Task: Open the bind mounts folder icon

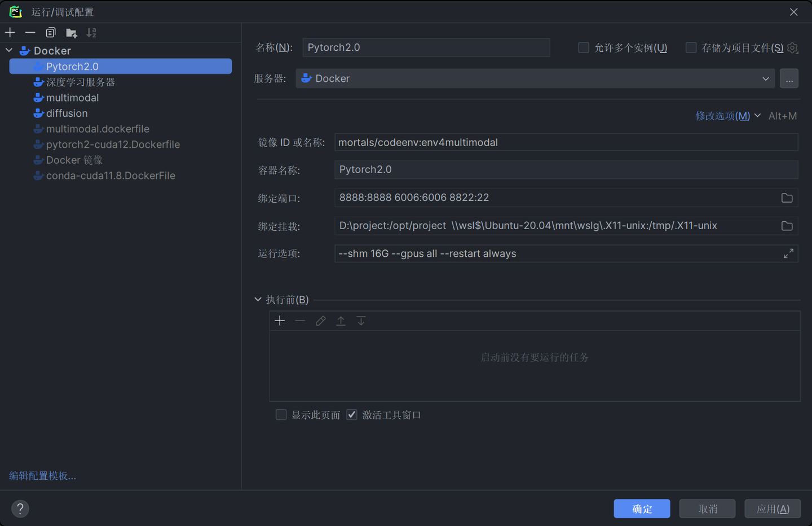Action: click(x=787, y=226)
